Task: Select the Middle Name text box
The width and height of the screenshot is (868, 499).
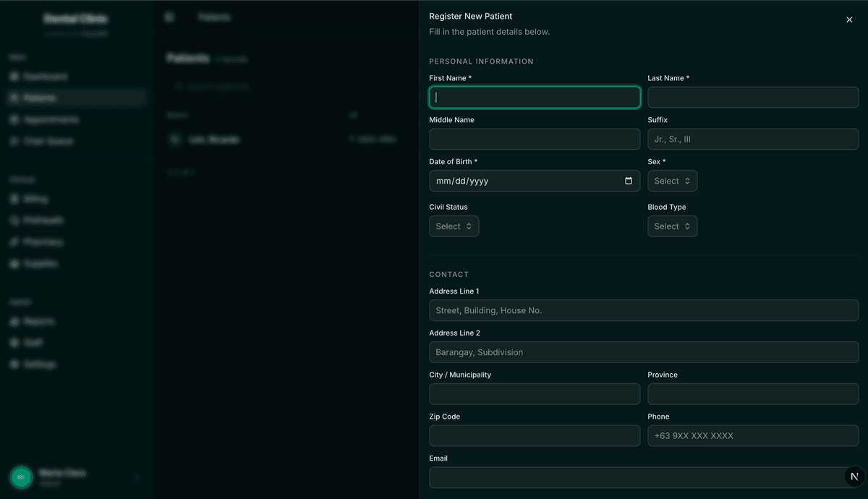Action: pyautogui.click(x=535, y=139)
